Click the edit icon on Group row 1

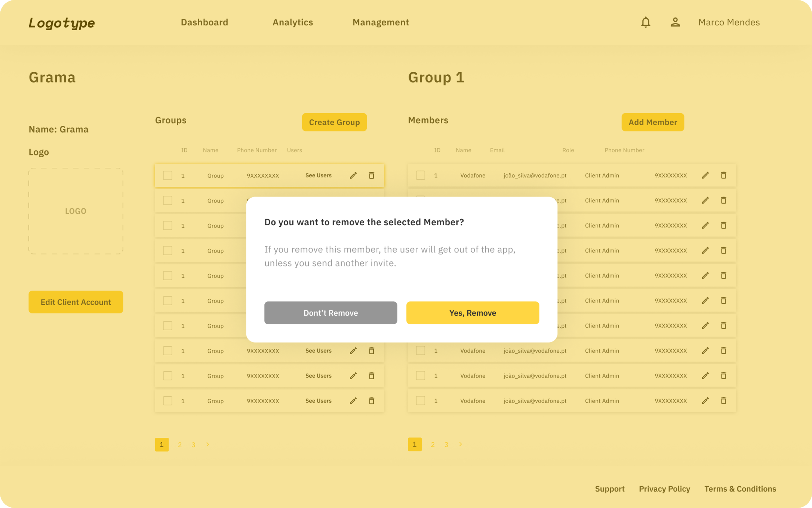(353, 175)
